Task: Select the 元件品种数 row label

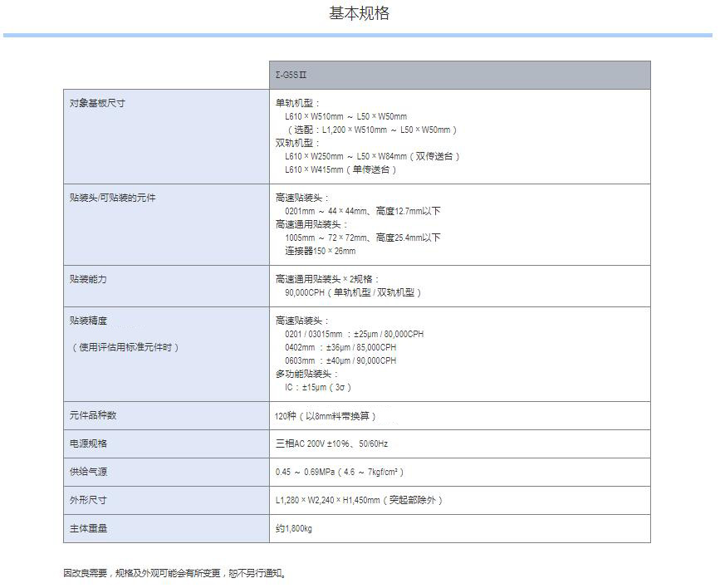Action: tap(94, 415)
